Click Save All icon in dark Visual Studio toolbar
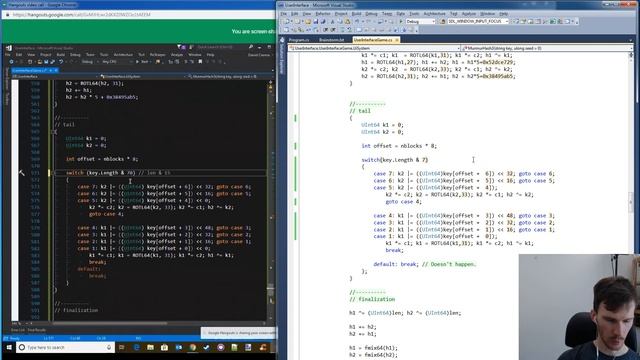This screenshot has height=360, width=640. click(x=52, y=62)
